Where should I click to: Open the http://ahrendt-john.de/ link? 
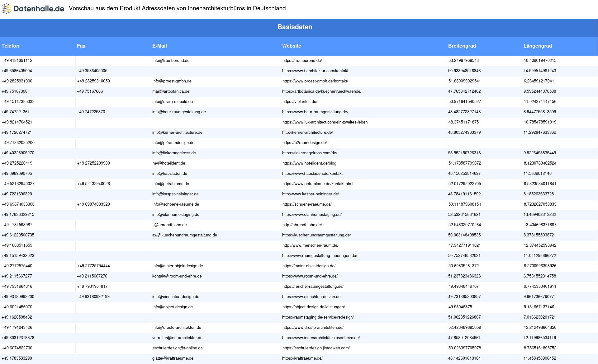(302, 225)
